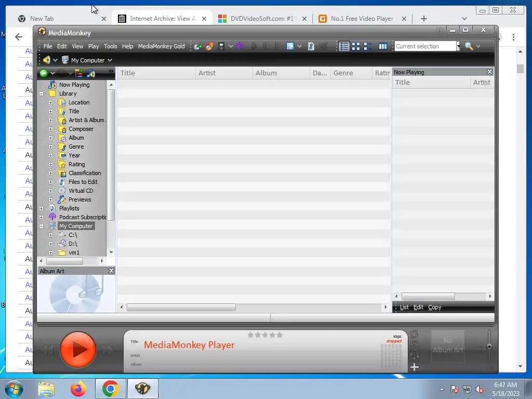Open the image view icon dropdown arrow
532x399 pixels.
[x=300, y=46]
